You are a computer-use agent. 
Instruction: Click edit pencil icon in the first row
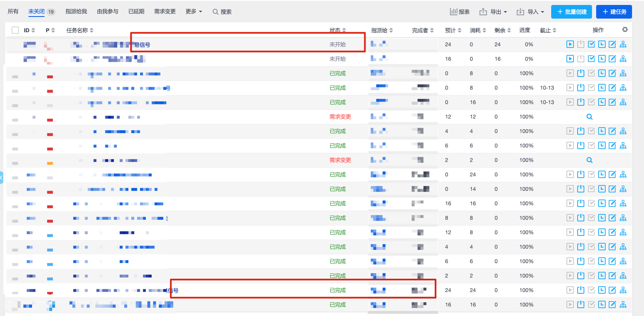[x=613, y=44]
